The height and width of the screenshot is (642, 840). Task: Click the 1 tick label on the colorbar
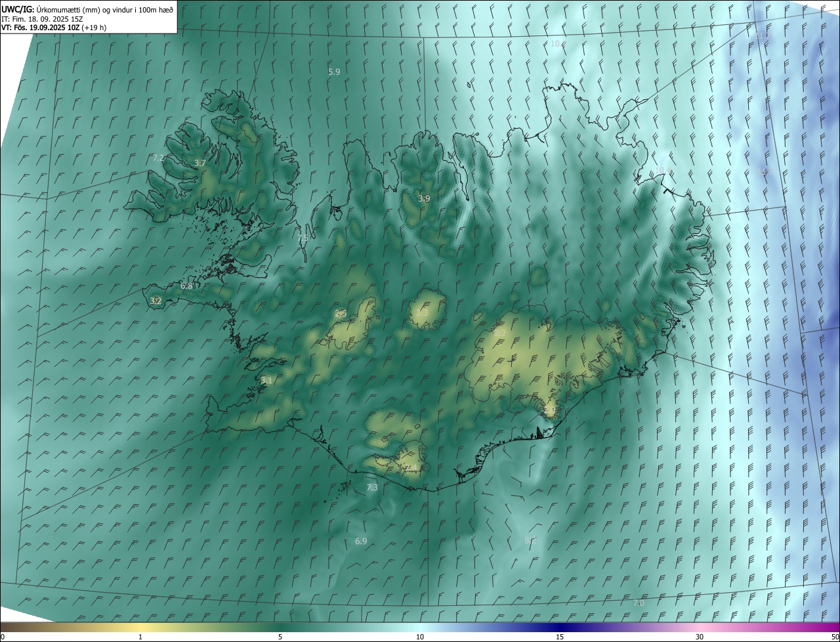(x=140, y=637)
